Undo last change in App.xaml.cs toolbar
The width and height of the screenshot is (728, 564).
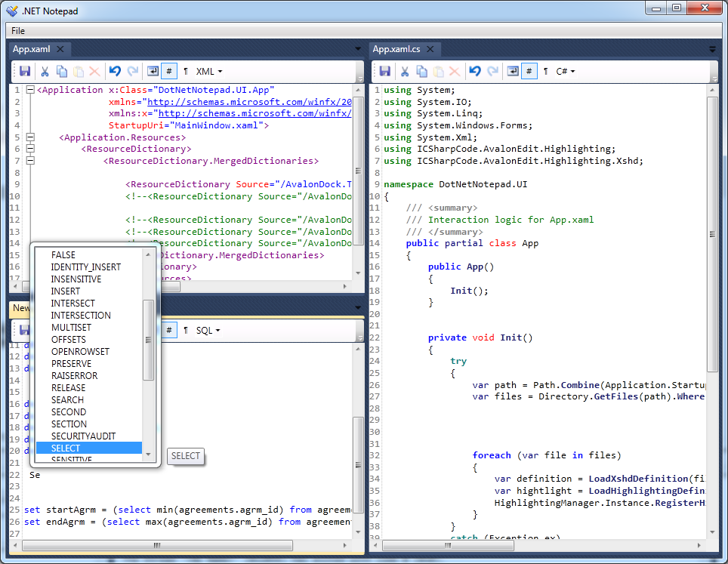pyautogui.click(x=474, y=71)
